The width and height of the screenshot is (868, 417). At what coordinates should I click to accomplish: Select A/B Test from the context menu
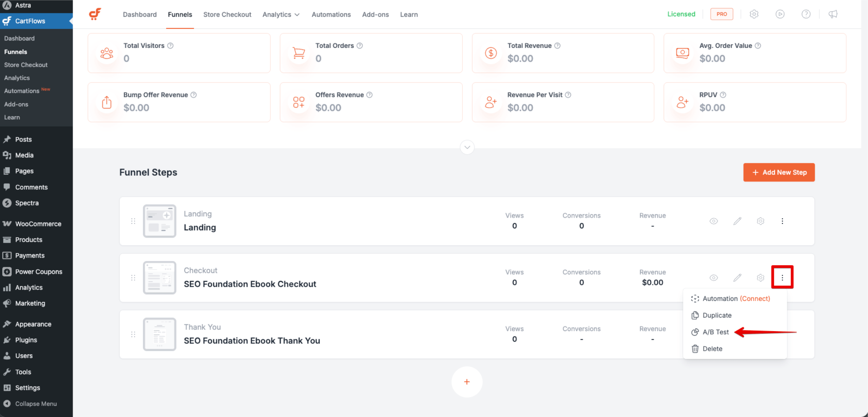pos(715,332)
